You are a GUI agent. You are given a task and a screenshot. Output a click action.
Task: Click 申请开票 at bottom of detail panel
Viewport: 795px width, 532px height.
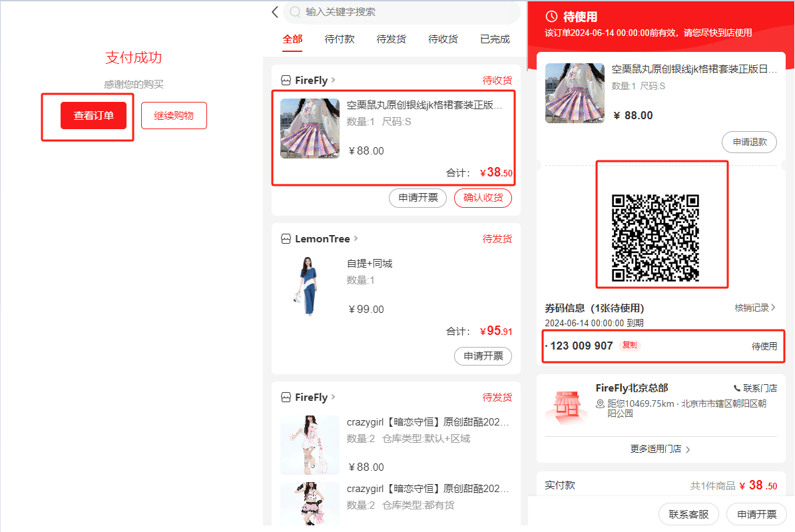coord(756,514)
